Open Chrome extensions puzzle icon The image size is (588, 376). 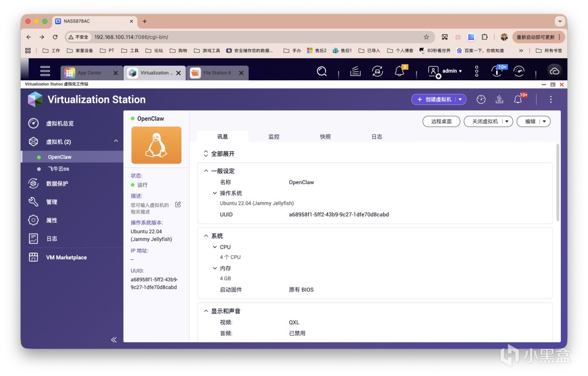pyautogui.click(x=485, y=37)
